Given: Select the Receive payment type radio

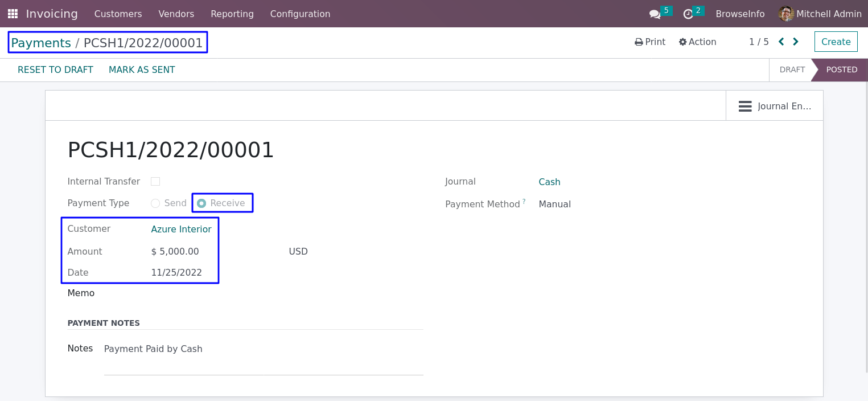Looking at the screenshot, I should point(201,203).
